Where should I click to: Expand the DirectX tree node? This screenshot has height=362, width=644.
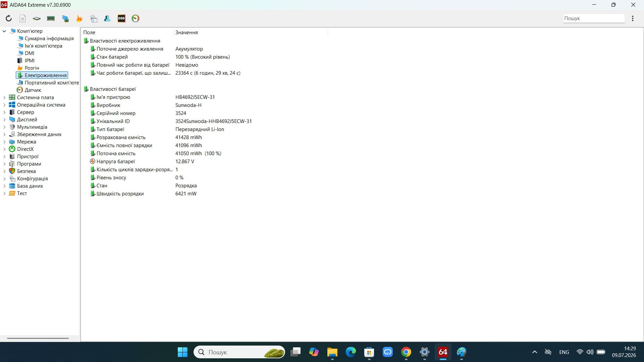tap(4, 149)
